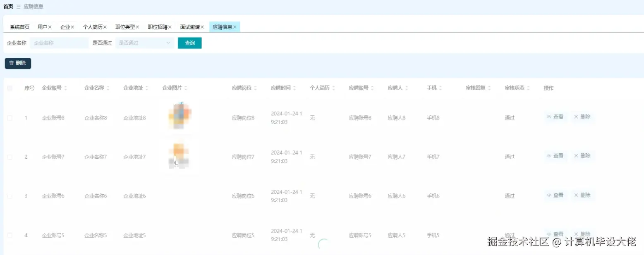Click the sort icon on the 手机 column

(x=440, y=88)
